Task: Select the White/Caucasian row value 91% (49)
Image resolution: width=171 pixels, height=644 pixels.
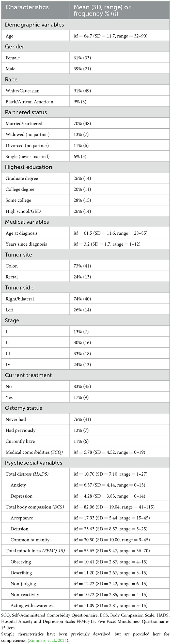Action: (82, 91)
